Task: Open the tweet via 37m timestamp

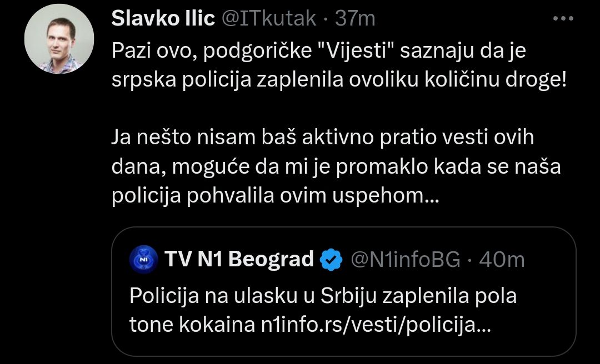Action: (356, 19)
